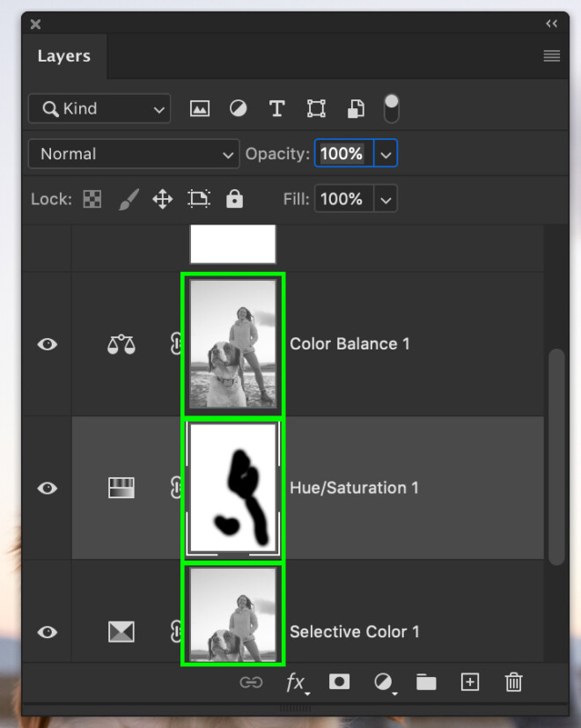
Task: Open the blend mode dropdown showing Normal
Action: pos(133,153)
